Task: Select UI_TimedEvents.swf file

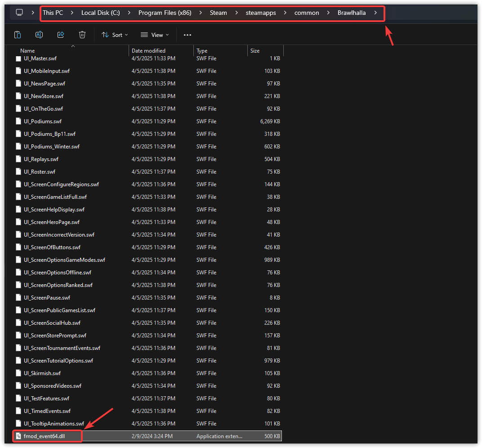Action: [47, 411]
